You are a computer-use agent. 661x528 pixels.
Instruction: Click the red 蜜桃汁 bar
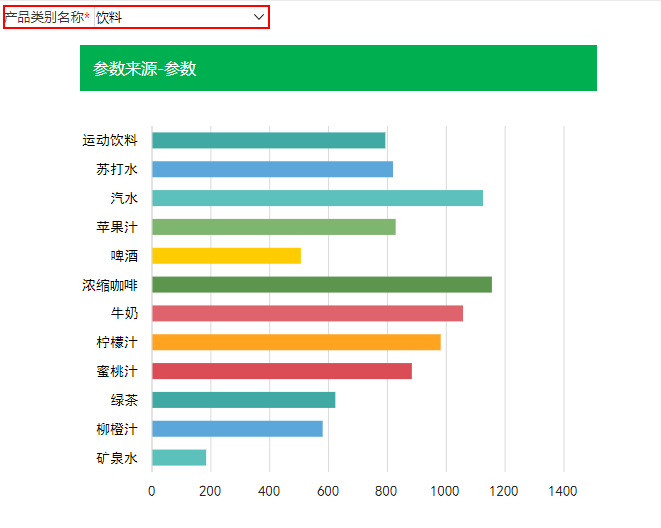(282, 371)
